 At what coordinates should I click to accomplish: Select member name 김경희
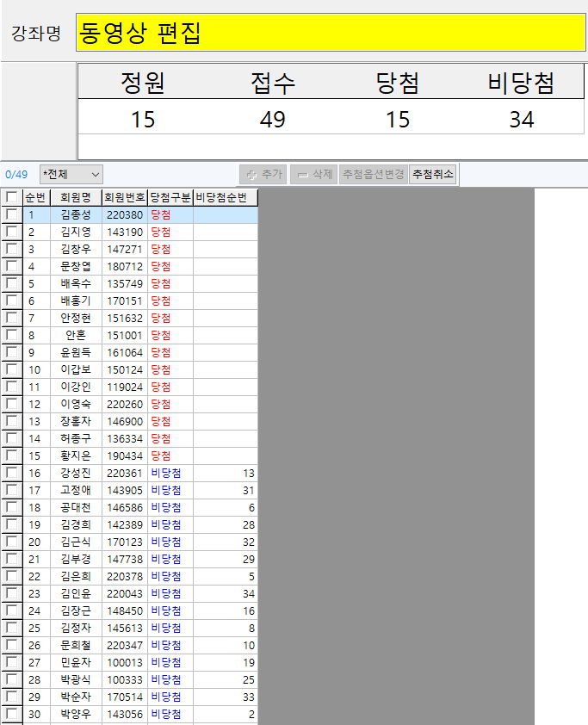pos(76,524)
